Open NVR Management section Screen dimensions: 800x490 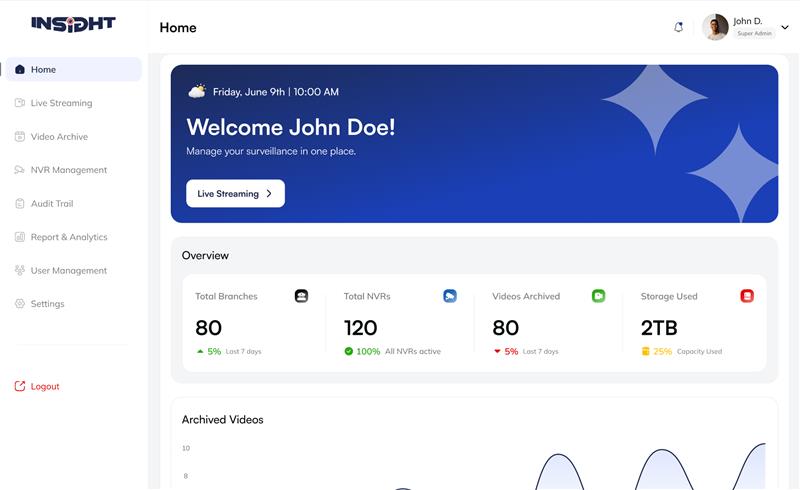point(68,170)
